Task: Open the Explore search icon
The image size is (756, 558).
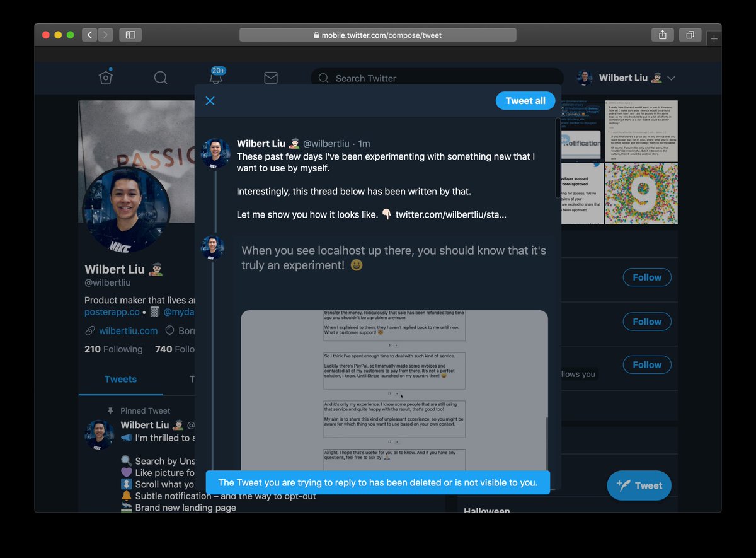Action: click(x=161, y=78)
